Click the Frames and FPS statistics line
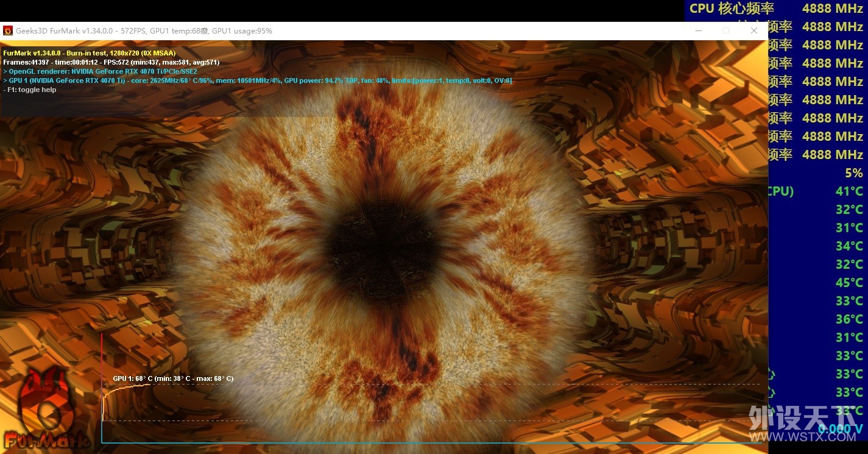Image resolution: width=868 pixels, height=454 pixels. click(111, 62)
